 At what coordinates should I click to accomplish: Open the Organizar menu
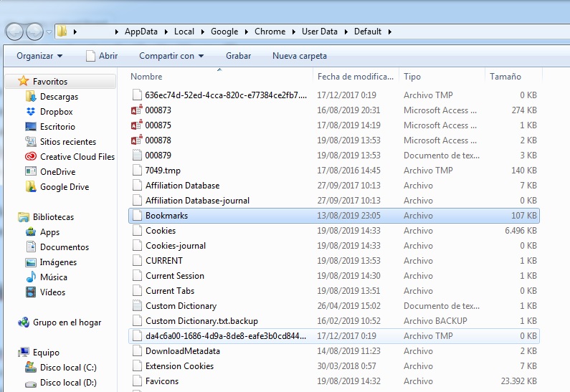(39, 56)
